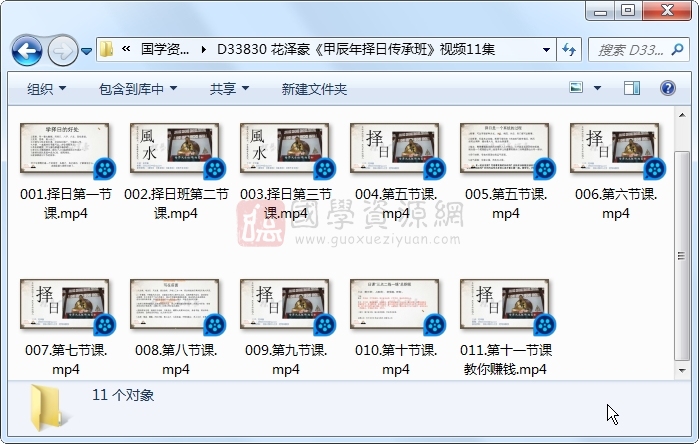Click video badge icon on 002 file
The image size is (699, 444).
coord(215,169)
